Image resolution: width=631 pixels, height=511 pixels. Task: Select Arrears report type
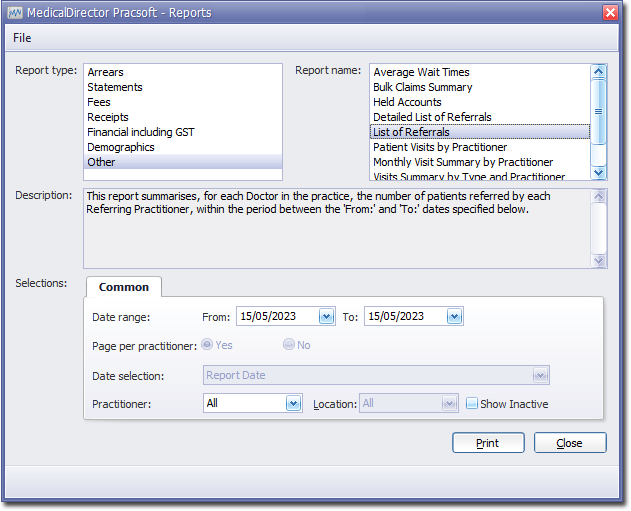coord(106,72)
